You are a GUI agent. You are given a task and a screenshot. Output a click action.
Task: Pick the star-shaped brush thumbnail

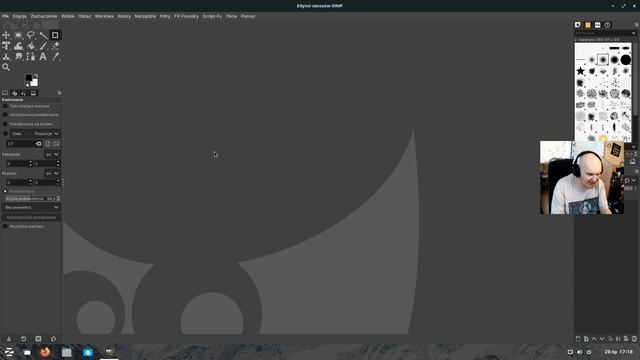pos(580,71)
